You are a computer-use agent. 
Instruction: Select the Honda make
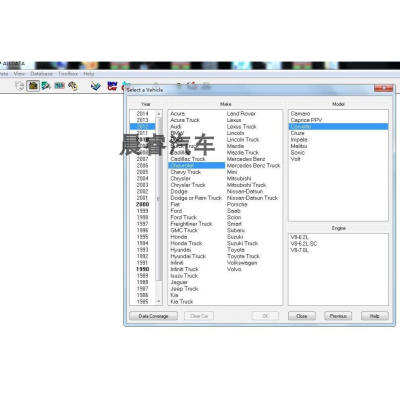tap(179, 237)
